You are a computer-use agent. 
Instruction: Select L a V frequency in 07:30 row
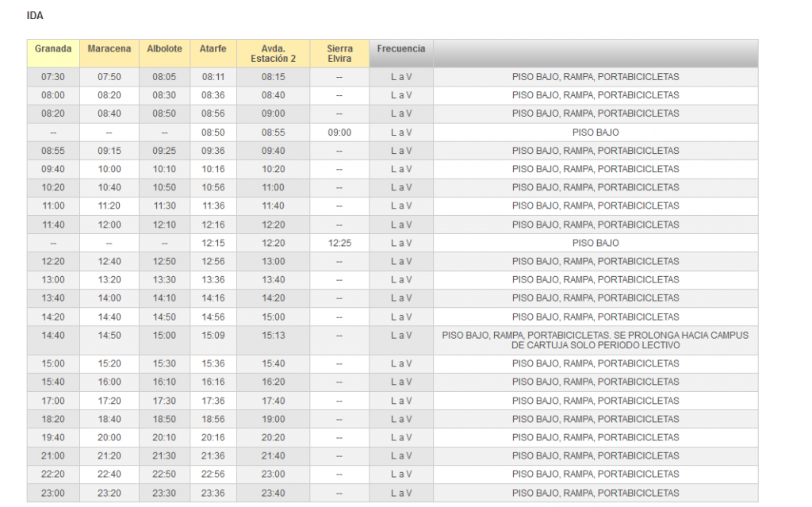(400, 77)
